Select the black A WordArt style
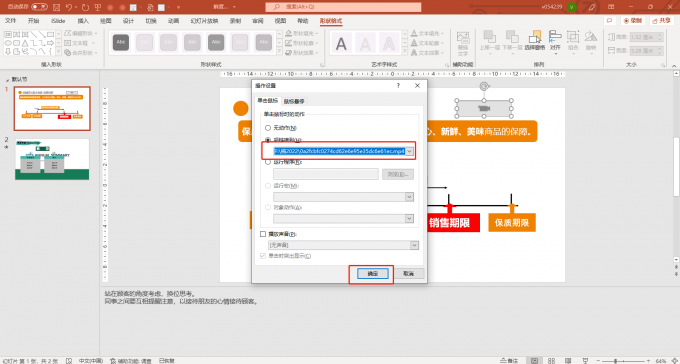The height and width of the screenshot is (364, 680). [342, 43]
